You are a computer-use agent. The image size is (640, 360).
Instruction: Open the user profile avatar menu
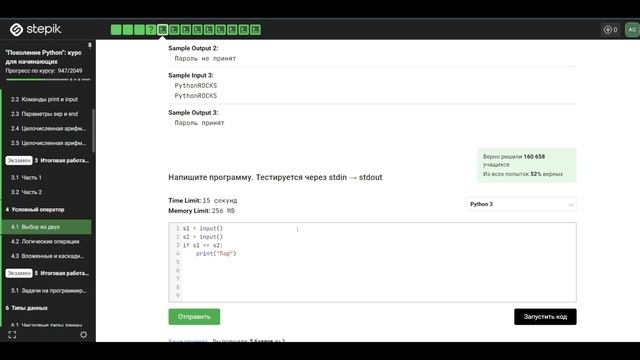point(632,30)
